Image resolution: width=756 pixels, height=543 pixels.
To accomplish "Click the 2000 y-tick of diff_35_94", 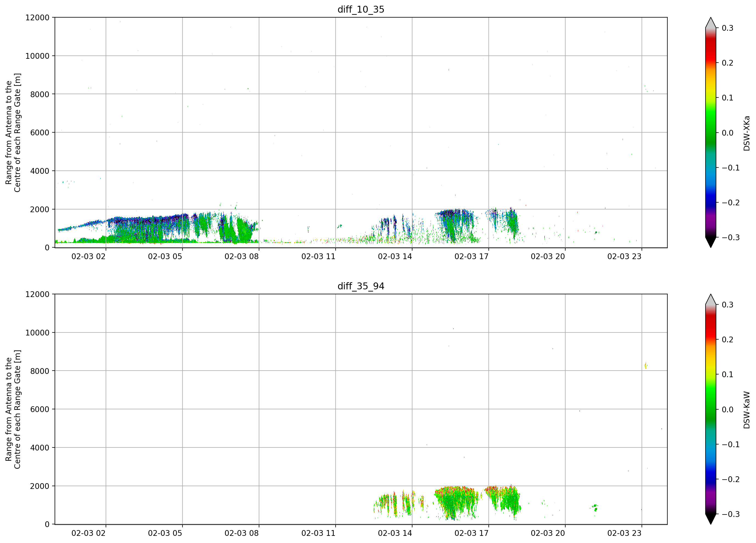I will [x=40, y=486].
